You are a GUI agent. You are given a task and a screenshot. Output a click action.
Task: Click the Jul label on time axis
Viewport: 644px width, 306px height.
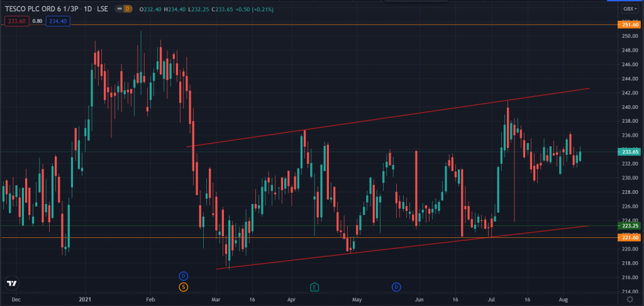[x=492, y=300]
